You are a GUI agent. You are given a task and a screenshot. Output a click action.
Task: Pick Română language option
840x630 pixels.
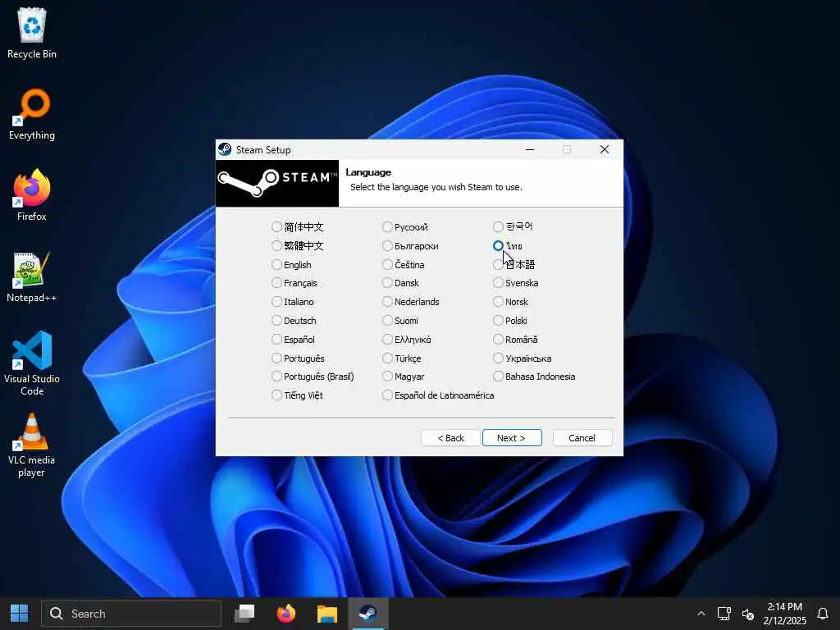pos(498,339)
